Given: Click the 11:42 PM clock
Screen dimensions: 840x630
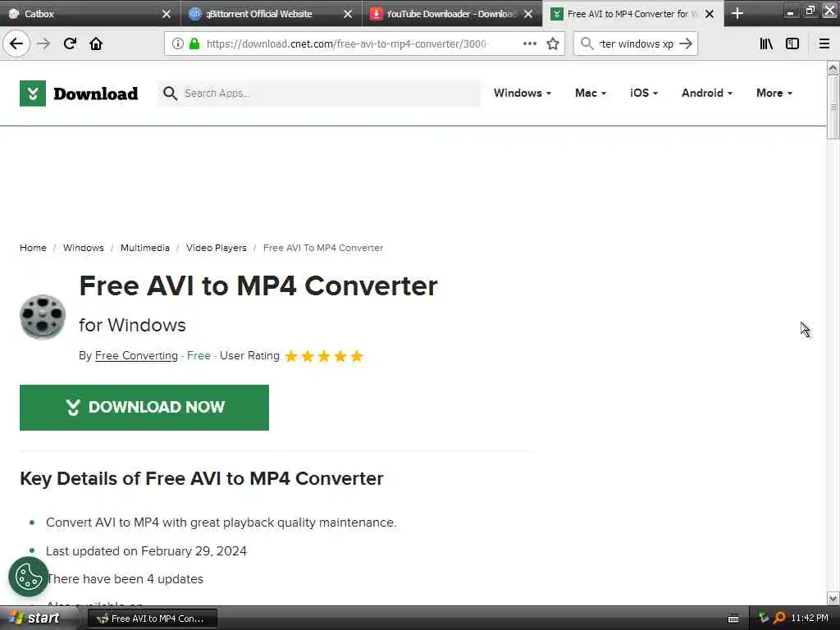Looking at the screenshot, I should click(810, 619).
